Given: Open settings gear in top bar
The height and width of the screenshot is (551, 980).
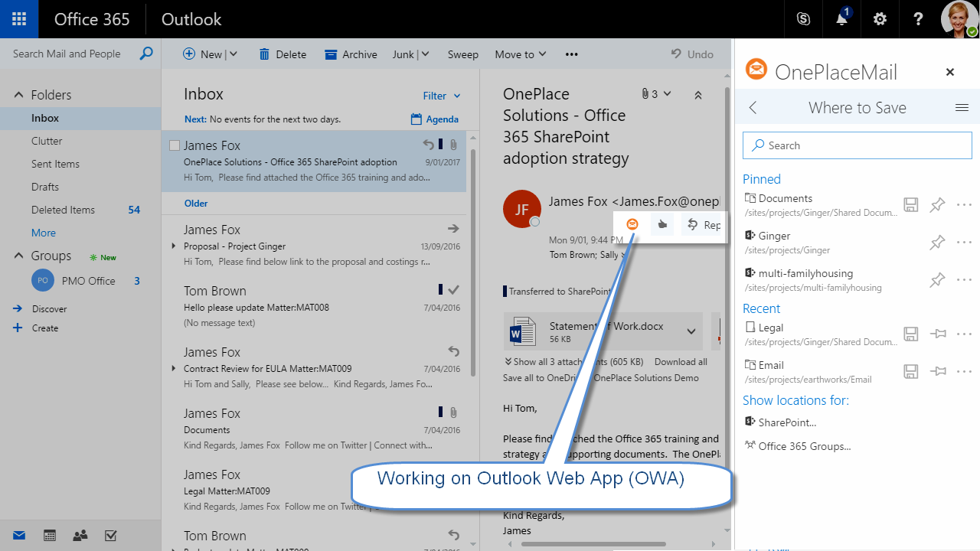Looking at the screenshot, I should 880,19.
